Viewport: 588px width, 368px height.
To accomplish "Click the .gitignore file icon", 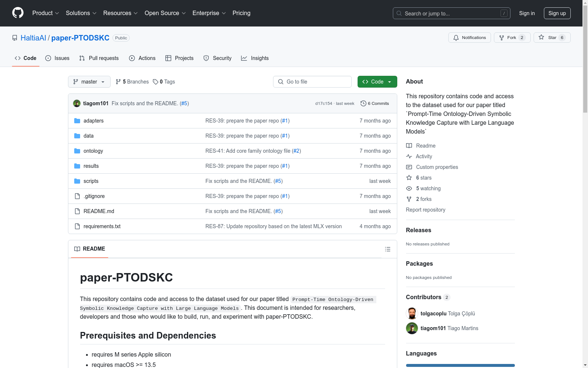I will click(77, 196).
